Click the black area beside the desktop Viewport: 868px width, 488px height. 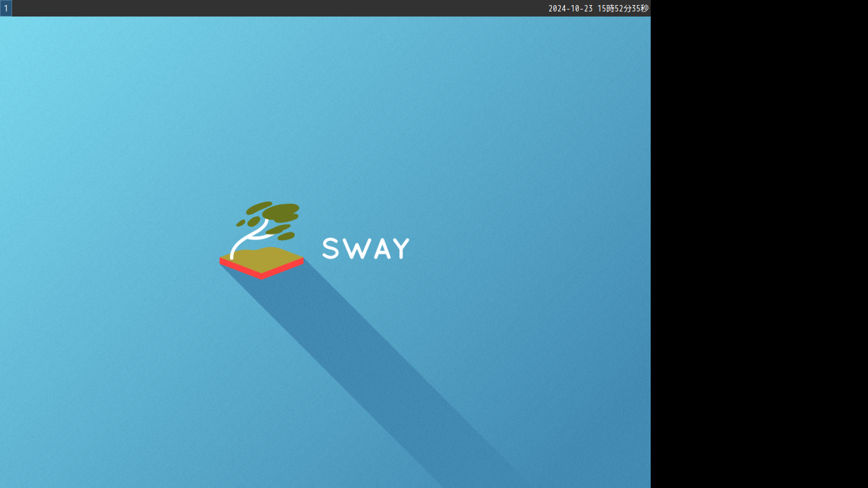tap(759, 244)
